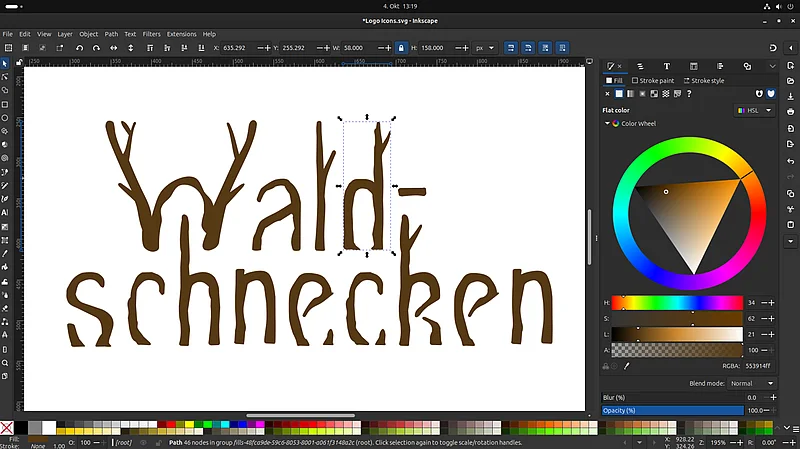Open the Blend mode Normal dropdown
800x449 pixels.
tap(752, 383)
